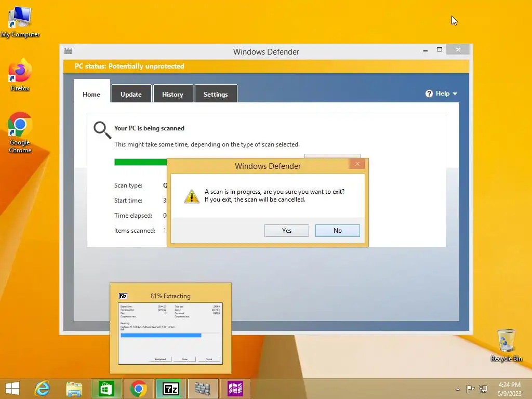Switch to Chrome in the taskbar

click(x=138, y=389)
